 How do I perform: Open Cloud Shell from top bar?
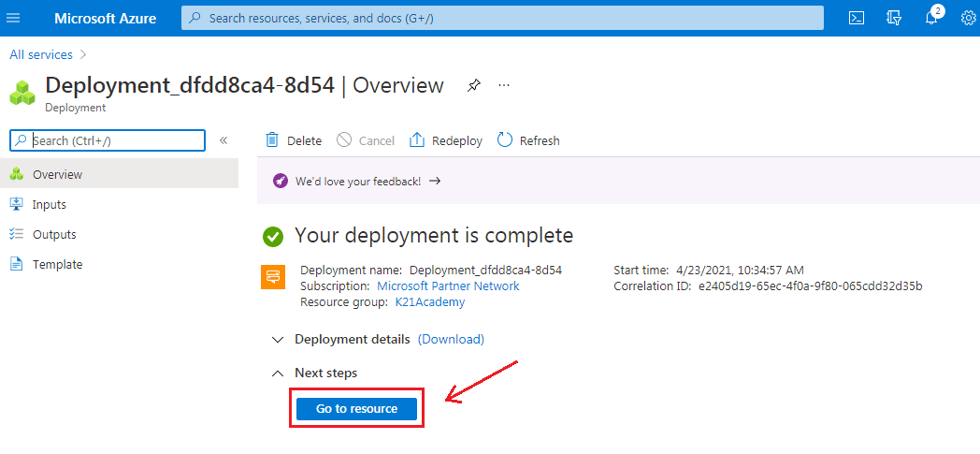pyautogui.click(x=856, y=18)
